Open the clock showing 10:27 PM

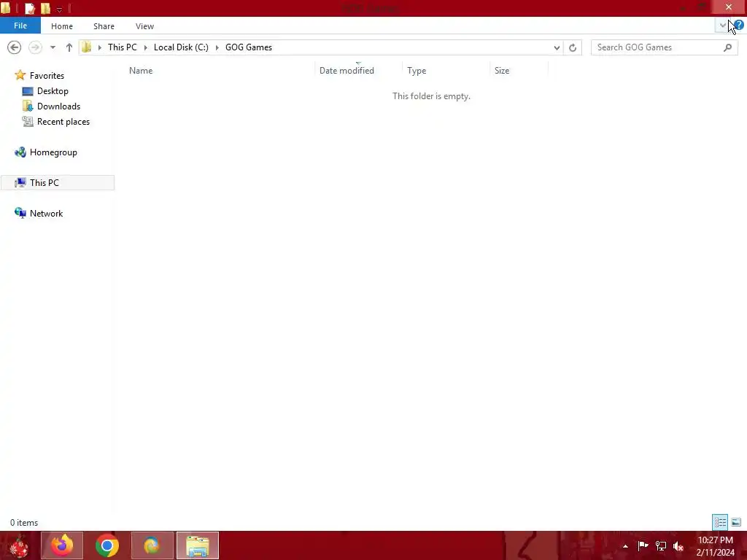point(715,546)
